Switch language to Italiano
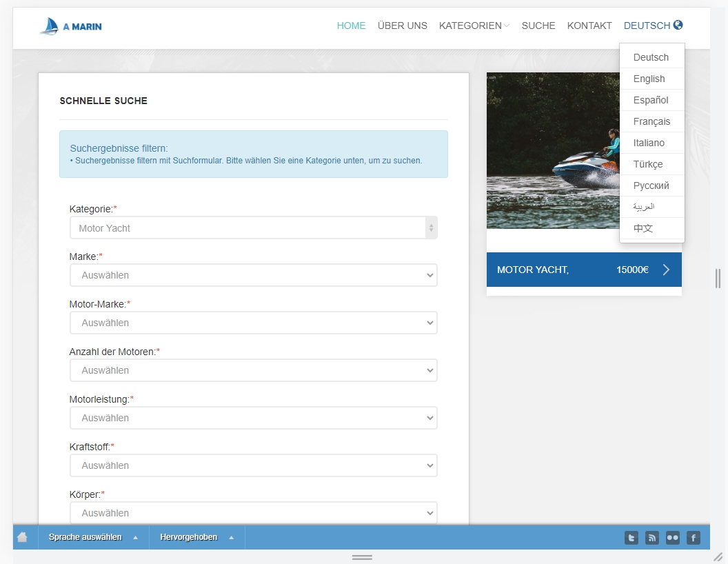 pos(652,143)
